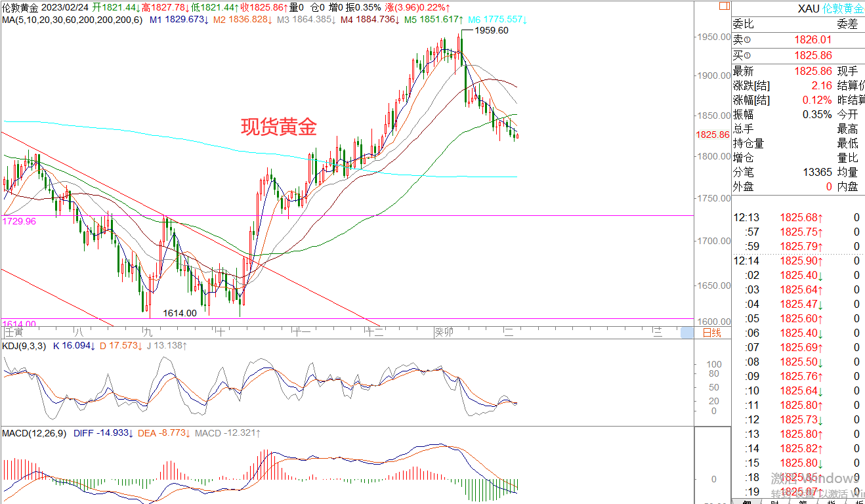The width and height of the screenshot is (865, 504).
Task: Click the 12:14 tick row priced 1825.90
Action: pyautogui.click(x=798, y=261)
